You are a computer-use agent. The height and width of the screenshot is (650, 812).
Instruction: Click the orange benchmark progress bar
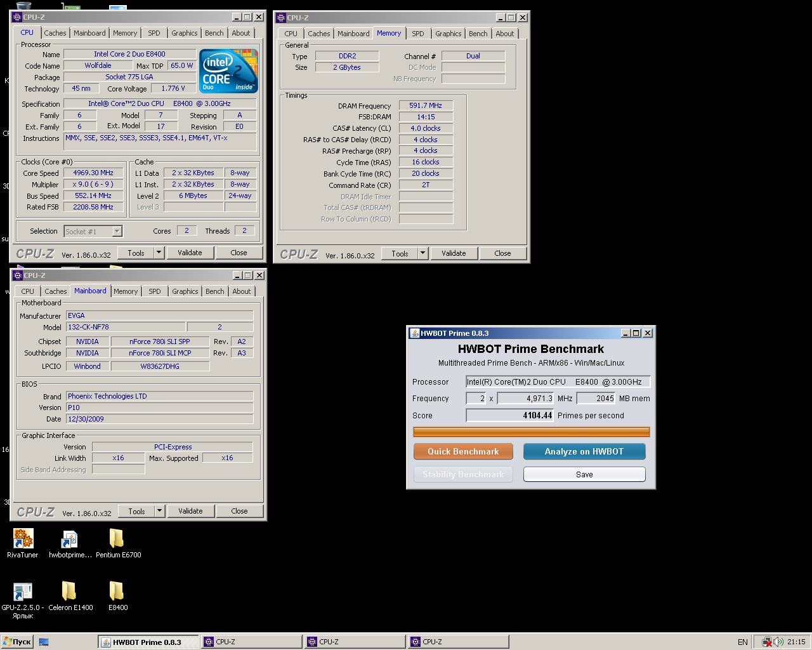click(x=532, y=432)
